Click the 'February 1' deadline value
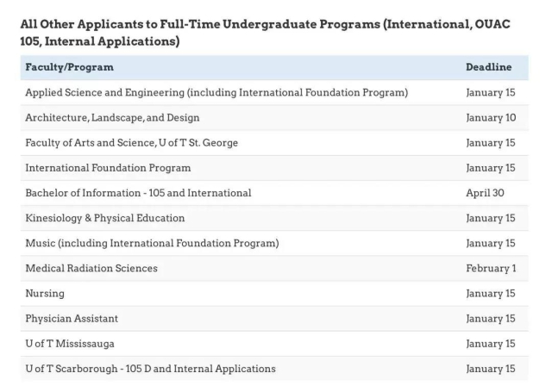 click(491, 268)
